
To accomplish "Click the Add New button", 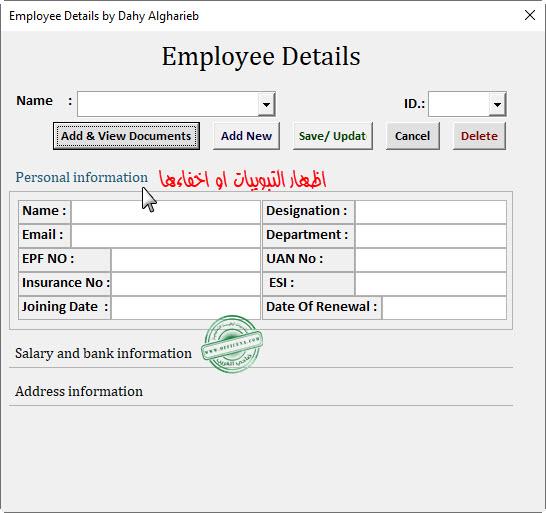I will pyautogui.click(x=246, y=136).
